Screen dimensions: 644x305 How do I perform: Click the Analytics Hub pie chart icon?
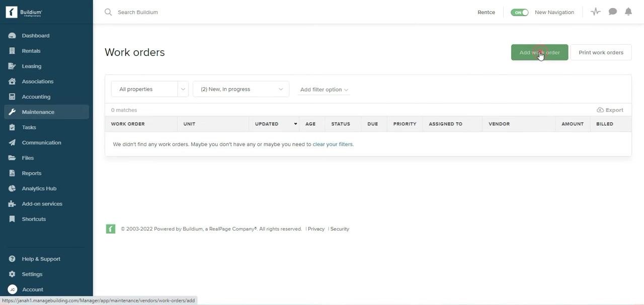pos(12,188)
